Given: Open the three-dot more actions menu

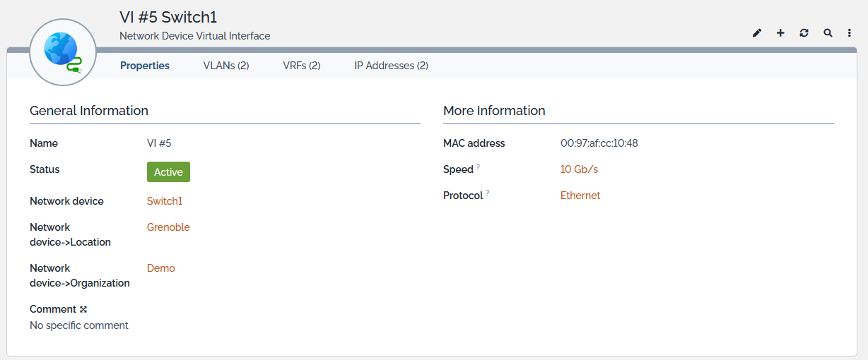Looking at the screenshot, I should coord(850,33).
